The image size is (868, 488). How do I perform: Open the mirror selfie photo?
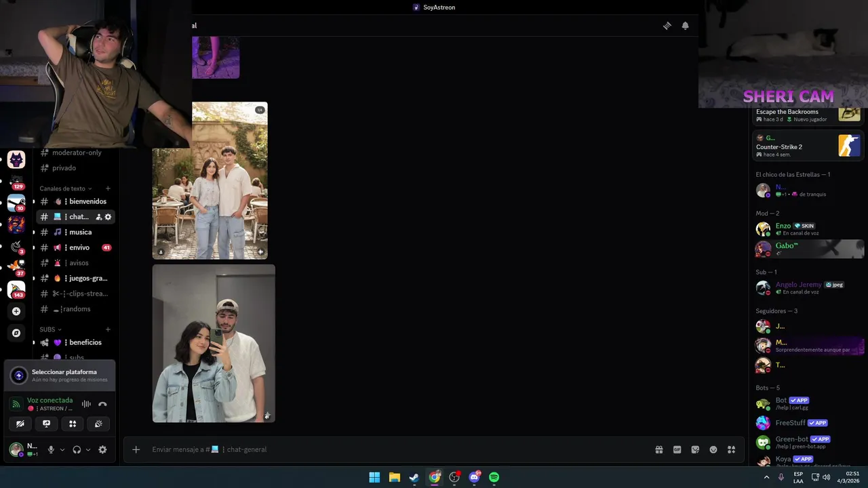pos(214,344)
